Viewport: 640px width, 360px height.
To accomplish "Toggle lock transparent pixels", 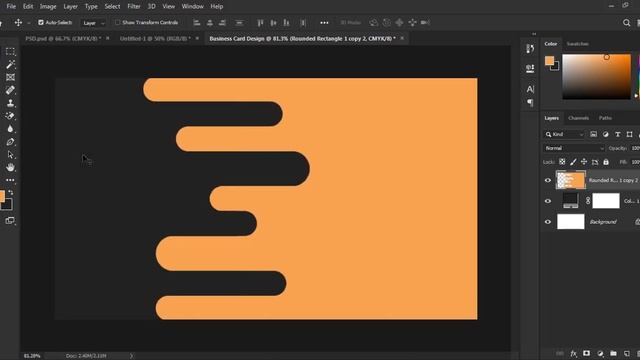I will tap(562, 162).
